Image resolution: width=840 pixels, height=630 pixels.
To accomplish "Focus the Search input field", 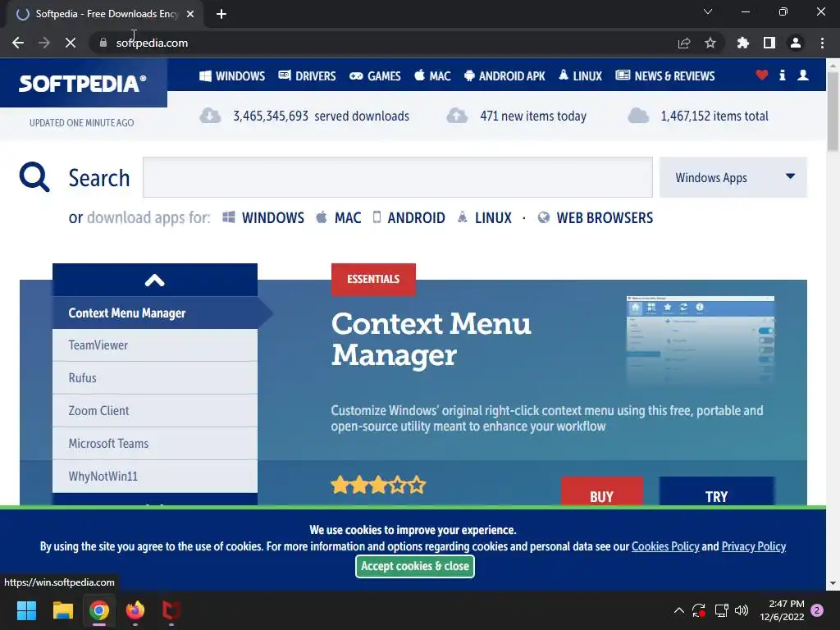I will pos(398,177).
